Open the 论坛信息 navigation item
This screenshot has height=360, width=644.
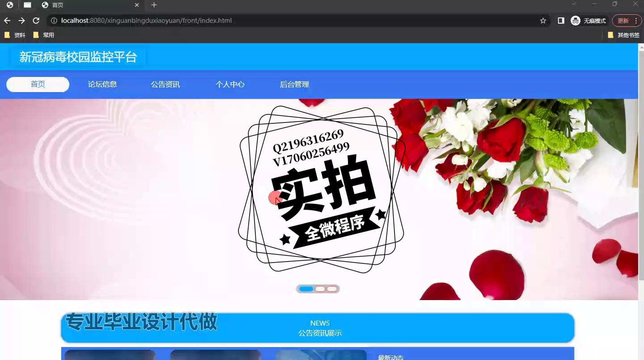102,84
